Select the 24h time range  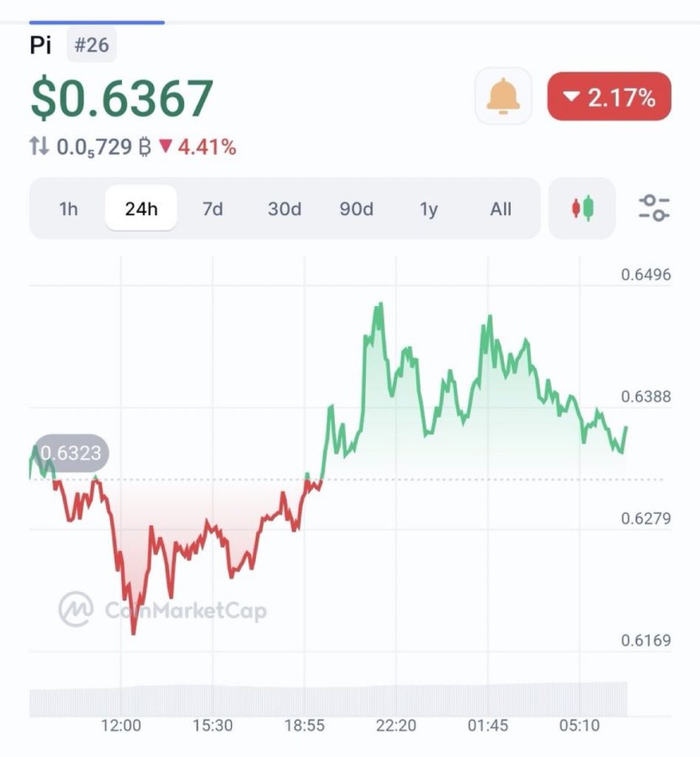click(141, 208)
